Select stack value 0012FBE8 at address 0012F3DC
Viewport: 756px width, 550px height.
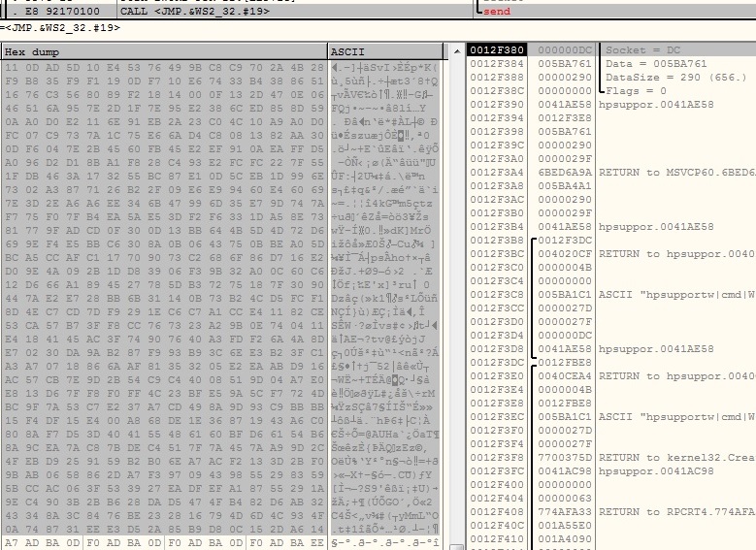[565, 362]
